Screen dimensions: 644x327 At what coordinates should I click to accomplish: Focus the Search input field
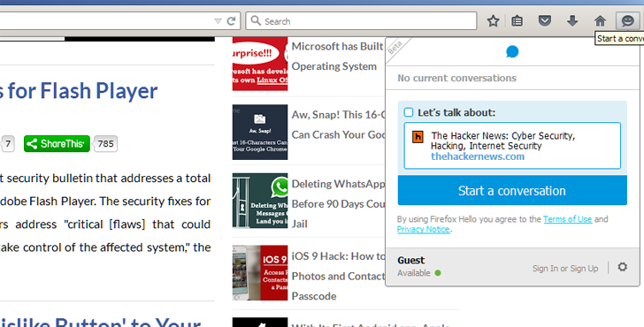[362, 21]
